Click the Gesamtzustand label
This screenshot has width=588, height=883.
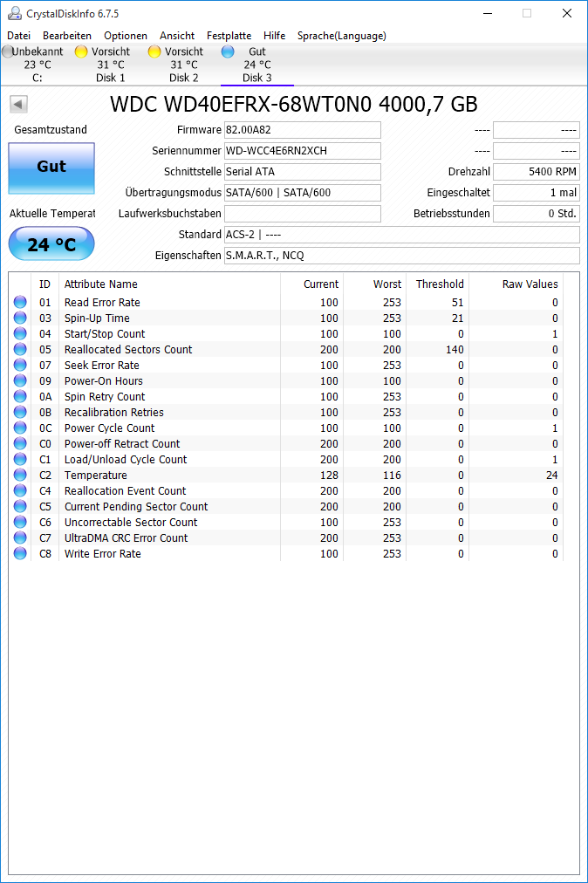pyautogui.click(x=51, y=130)
